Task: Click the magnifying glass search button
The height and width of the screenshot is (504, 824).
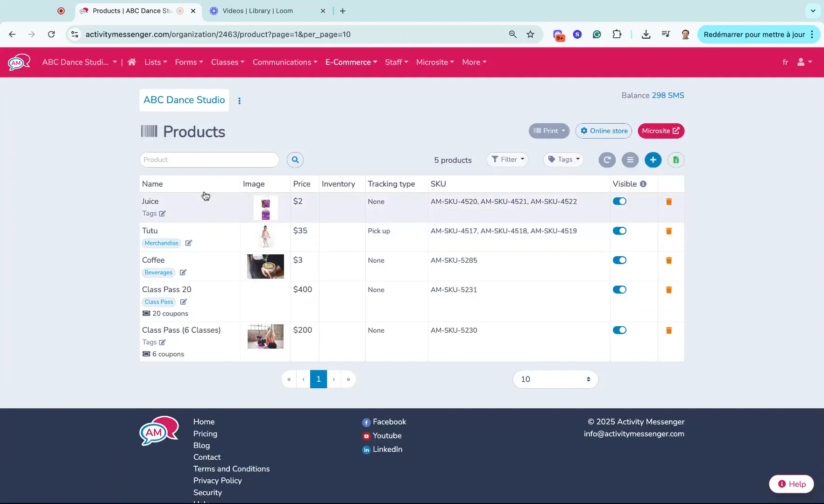Action: [295, 160]
